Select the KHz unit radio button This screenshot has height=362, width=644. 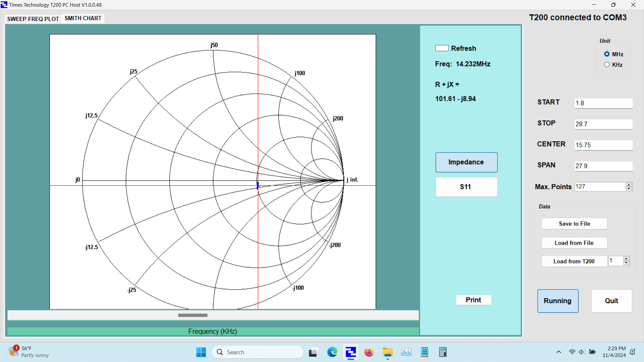[607, 65]
